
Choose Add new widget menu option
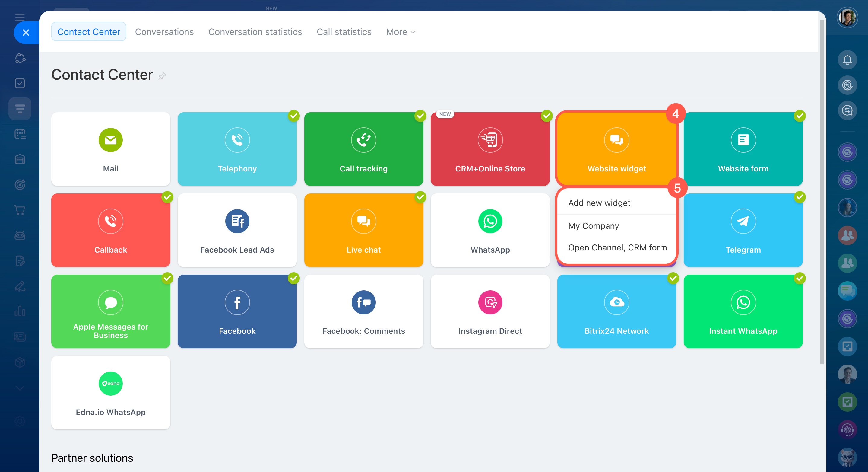(x=599, y=203)
